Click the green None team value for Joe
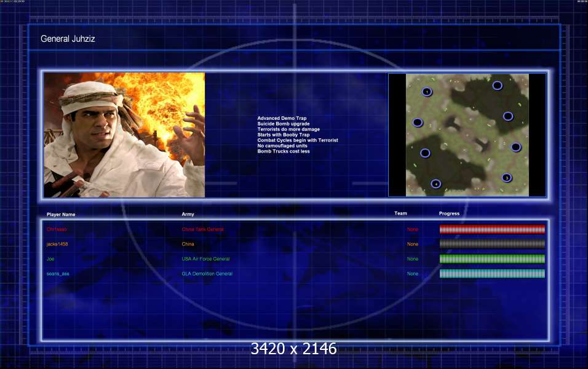 click(413, 259)
